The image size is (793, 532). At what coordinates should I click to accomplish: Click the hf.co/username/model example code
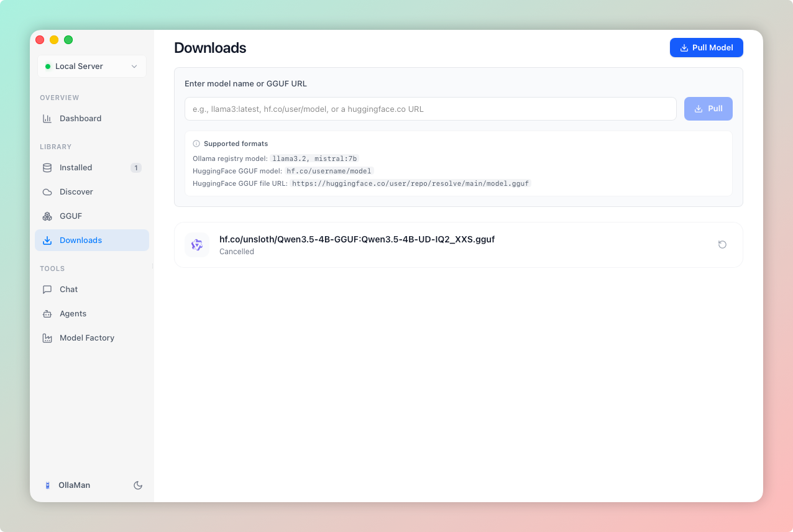pyautogui.click(x=329, y=171)
